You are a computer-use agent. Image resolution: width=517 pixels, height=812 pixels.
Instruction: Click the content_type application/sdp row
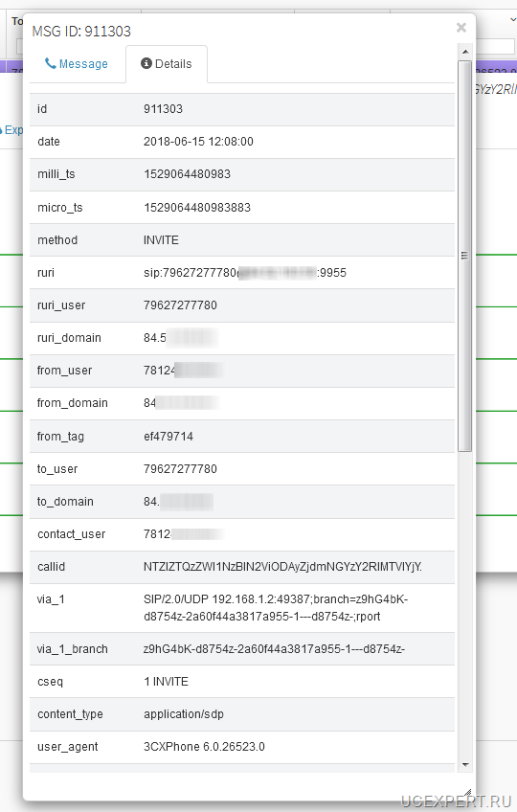pos(242,714)
